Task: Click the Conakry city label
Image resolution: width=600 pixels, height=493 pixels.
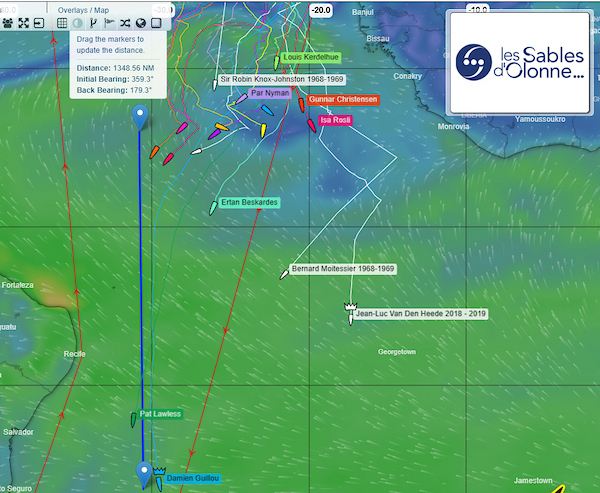Action: coord(408,76)
